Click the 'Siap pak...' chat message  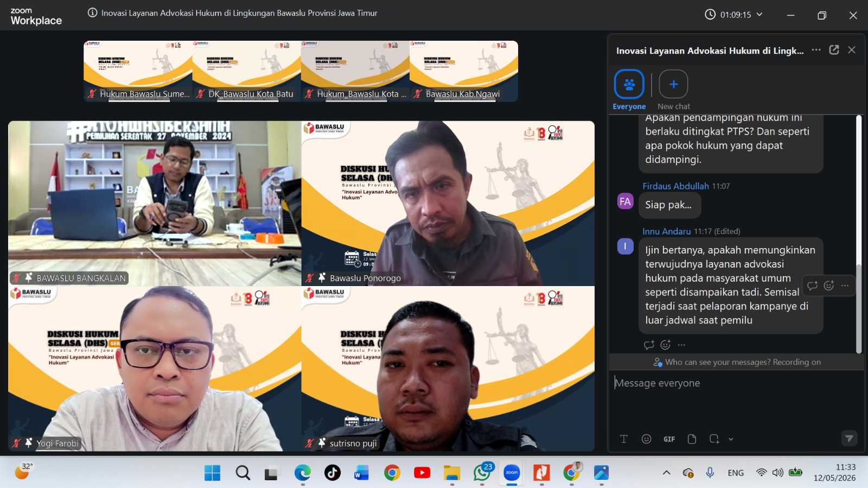pos(669,205)
